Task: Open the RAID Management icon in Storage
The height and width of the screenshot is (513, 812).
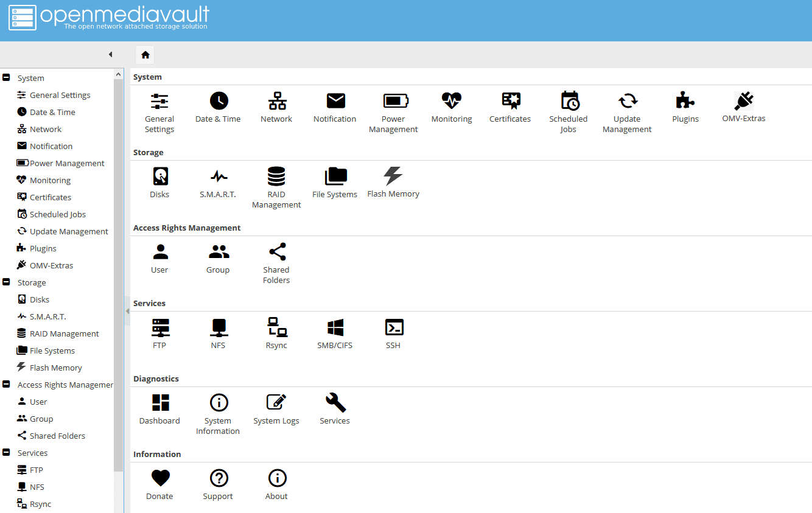Action: [276, 176]
